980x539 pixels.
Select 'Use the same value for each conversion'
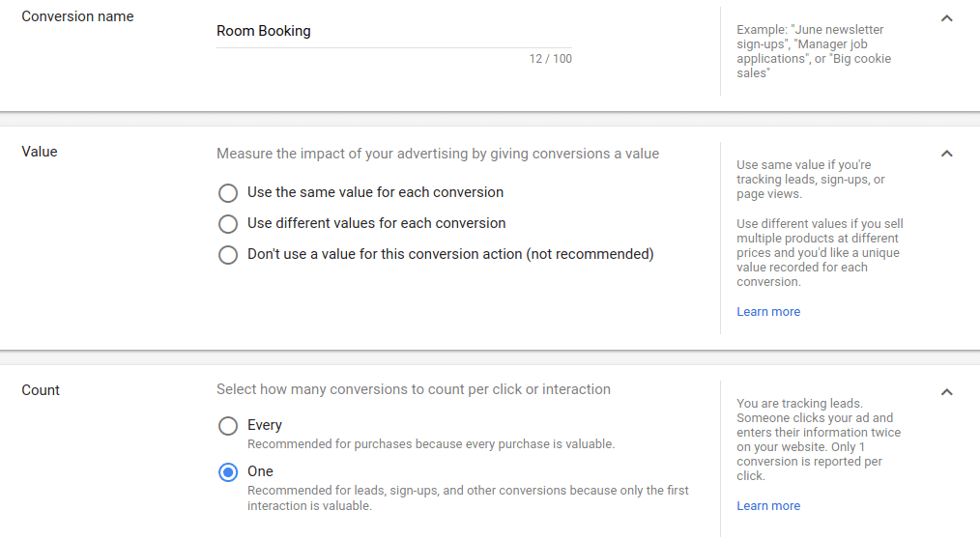[228, 193]
